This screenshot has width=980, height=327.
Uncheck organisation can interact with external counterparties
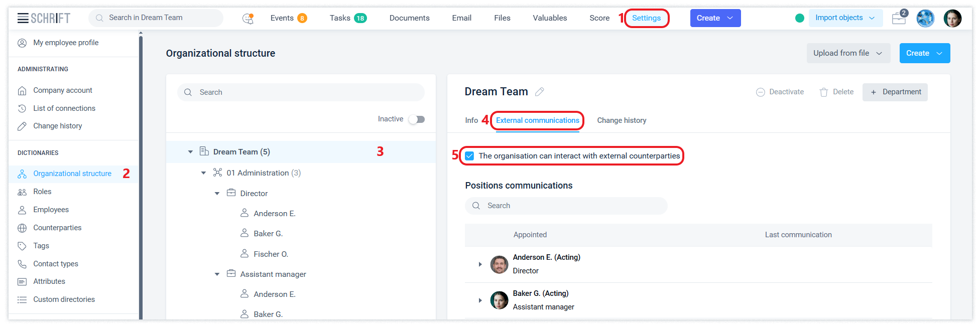tap(469, 156)
